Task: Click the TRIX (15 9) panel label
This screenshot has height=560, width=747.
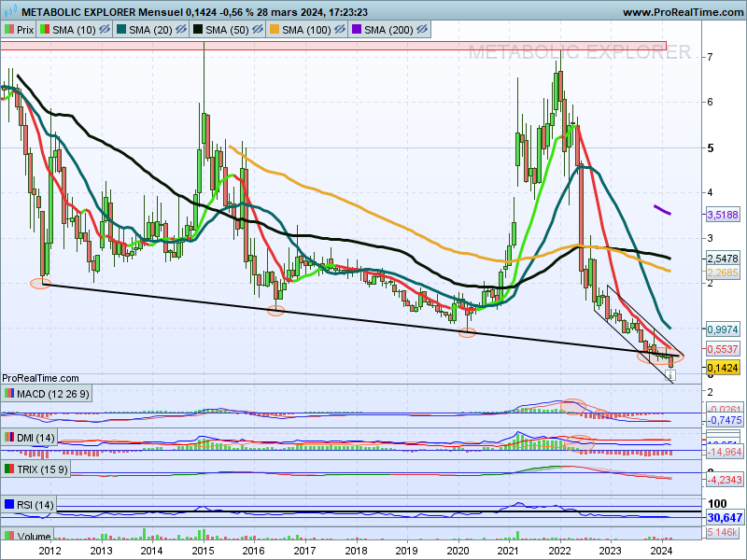Action: 42,469
